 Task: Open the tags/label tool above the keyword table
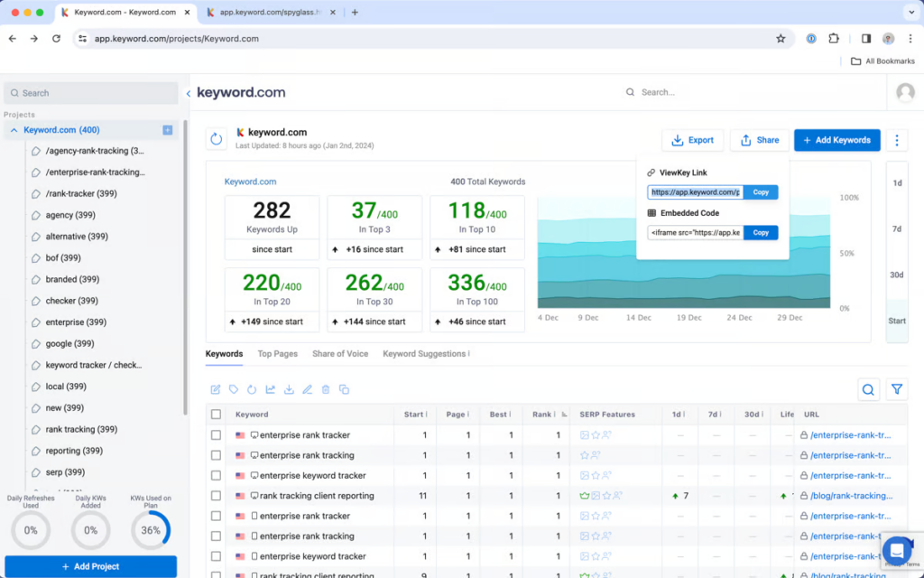pos(234,389)
